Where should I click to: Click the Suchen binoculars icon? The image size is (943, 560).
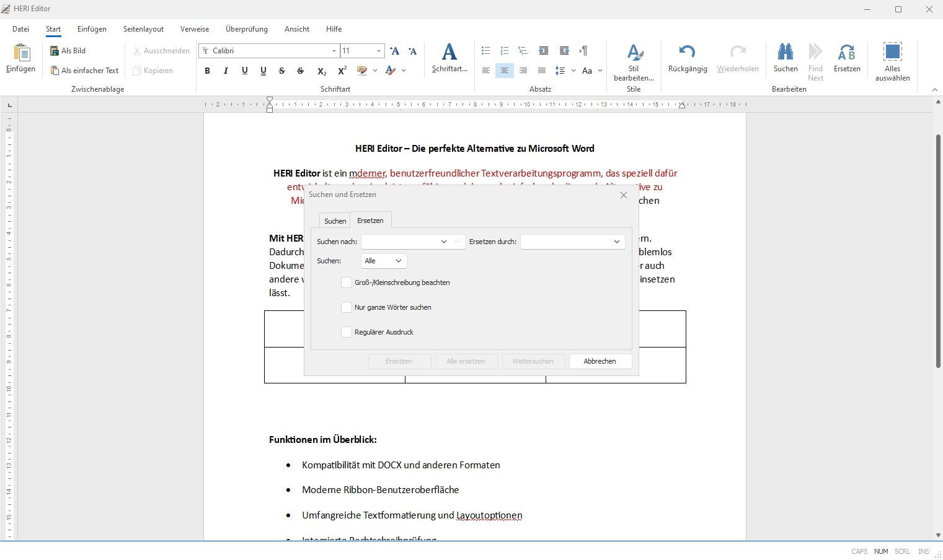pyautogui.click(x=786, y=51)
